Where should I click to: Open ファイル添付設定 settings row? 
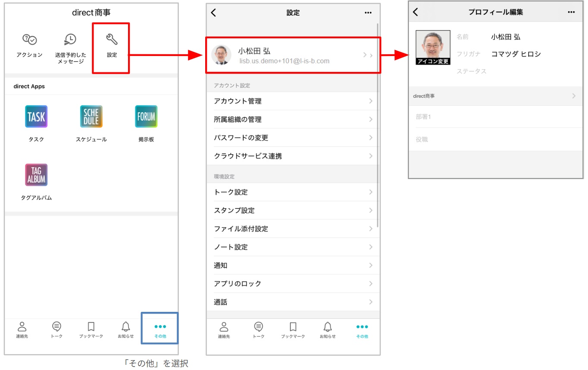[293, 229]
